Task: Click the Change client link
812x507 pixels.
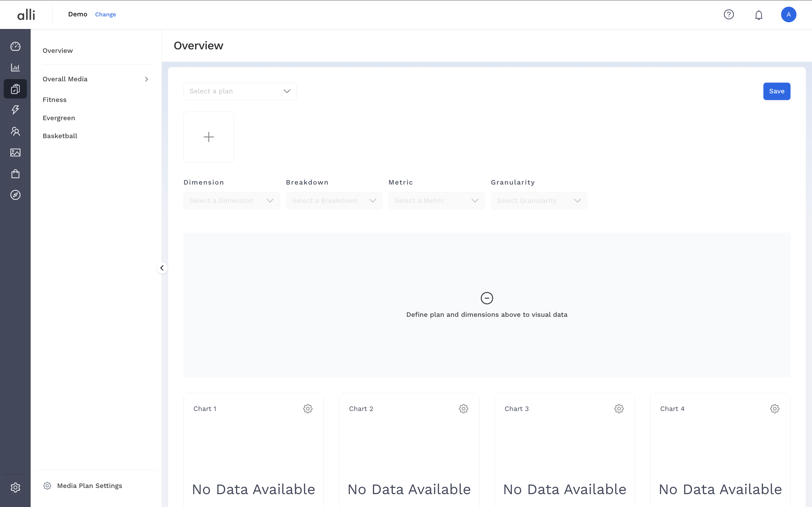Action: pos(105,14)
